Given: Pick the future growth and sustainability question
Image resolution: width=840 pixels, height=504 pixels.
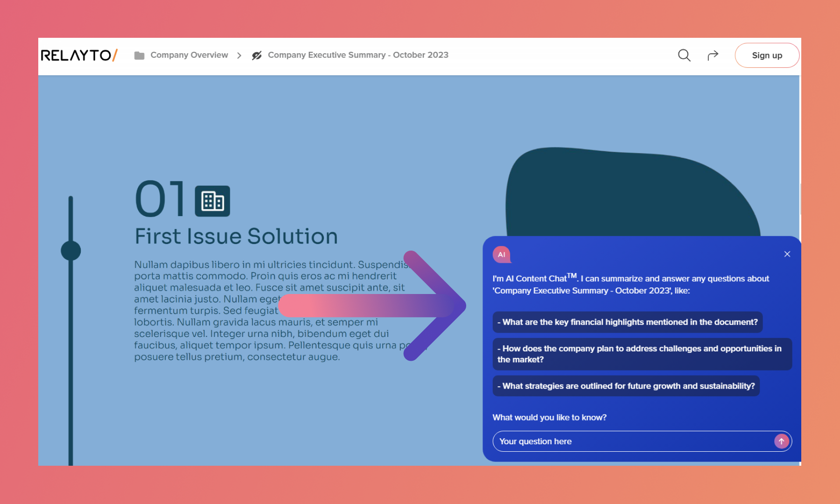Looking at the screenshot, I should point(626,386).
